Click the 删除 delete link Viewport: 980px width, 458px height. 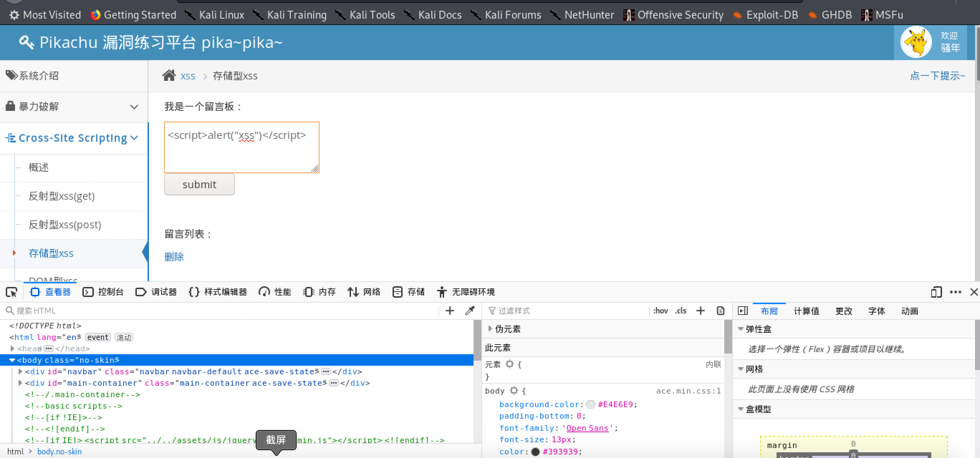pyautogui.click(x=174, y=257)
